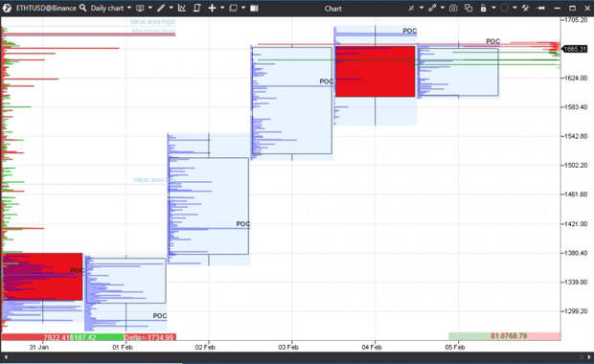594x364 pixels.
Task: Click the ATAS logo icon
Action: pyautogui.click(x=7, y=8)
